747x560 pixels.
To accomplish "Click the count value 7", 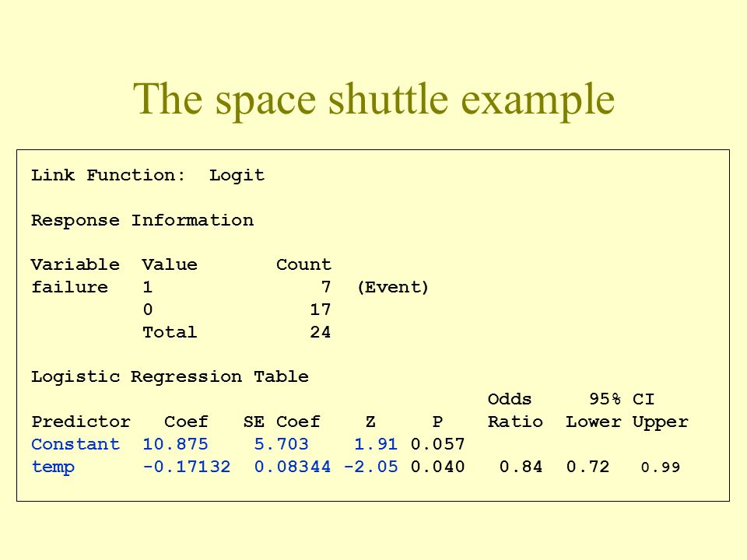I will pos(326,287).
